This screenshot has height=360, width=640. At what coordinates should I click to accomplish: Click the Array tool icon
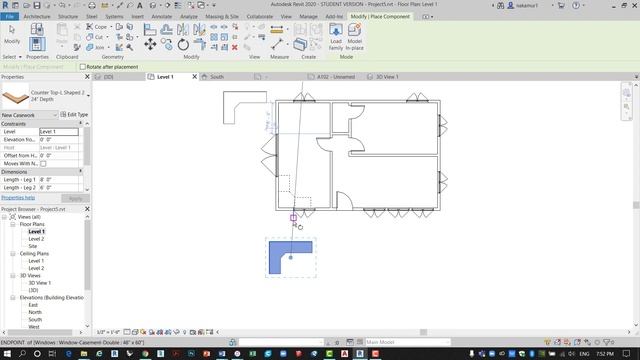click(214, 37)
